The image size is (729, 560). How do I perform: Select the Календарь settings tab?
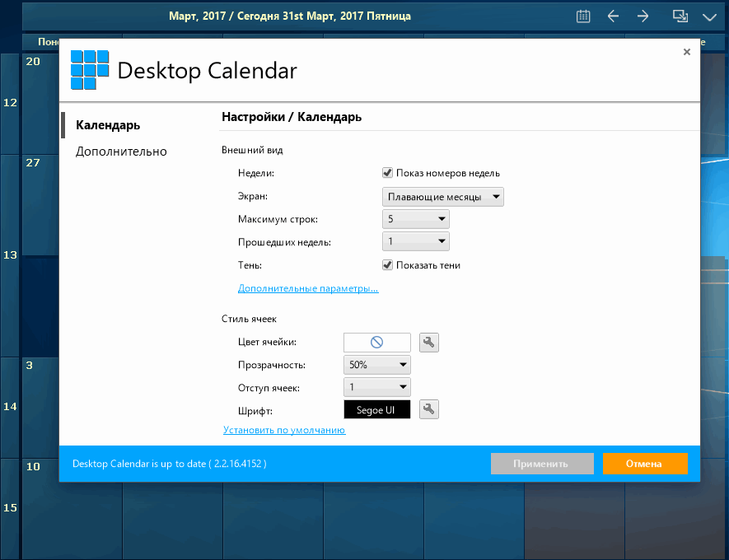[108, 125]
